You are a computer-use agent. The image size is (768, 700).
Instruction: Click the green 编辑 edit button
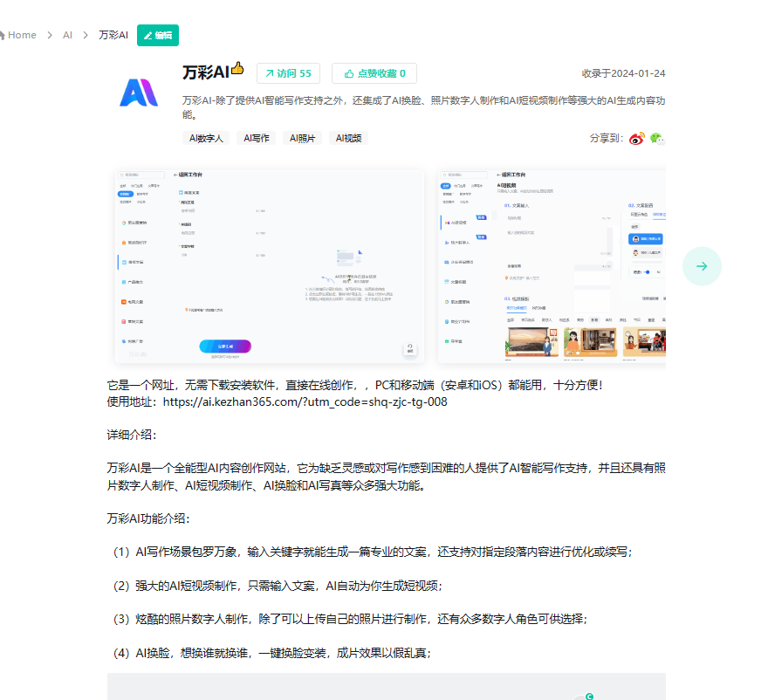tap(158, 35)
